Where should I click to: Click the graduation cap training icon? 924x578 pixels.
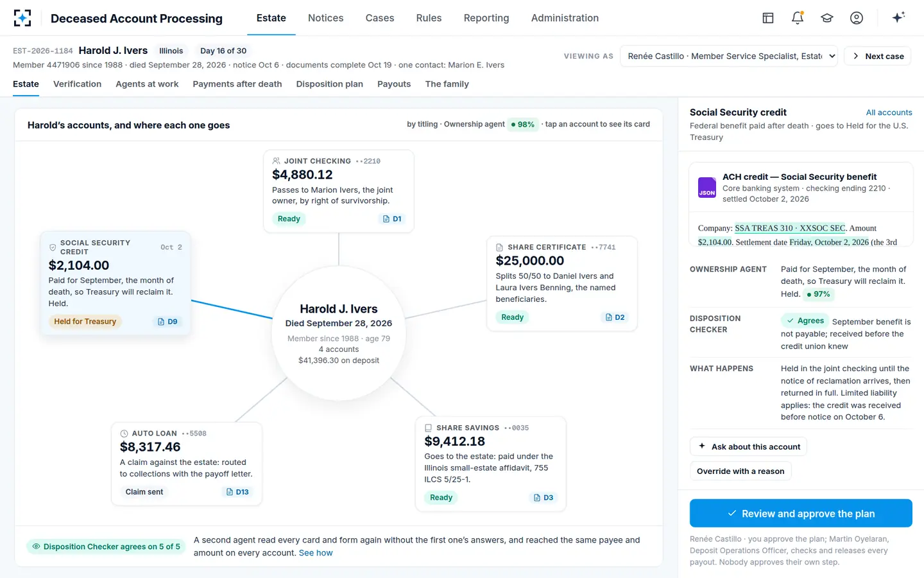pyautogui.click(x=827, y=18)
